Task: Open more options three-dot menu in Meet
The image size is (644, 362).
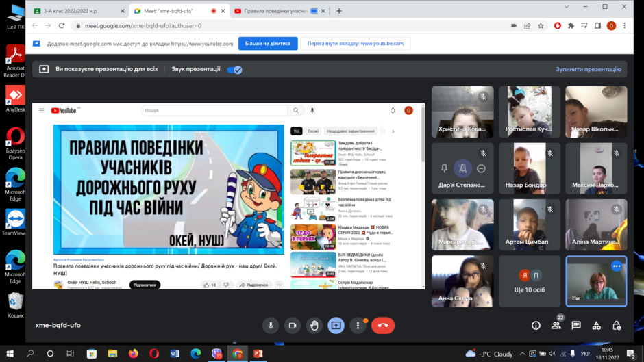Action: [358, 326]
